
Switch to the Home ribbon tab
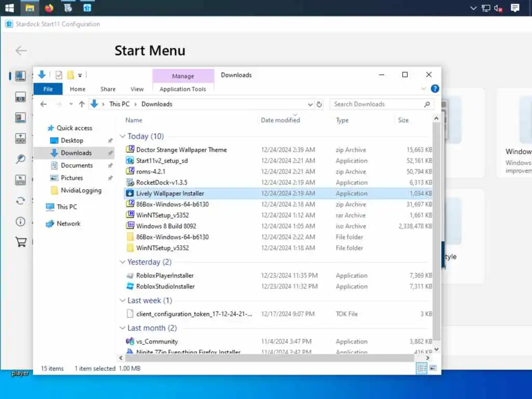coord(78,89)
